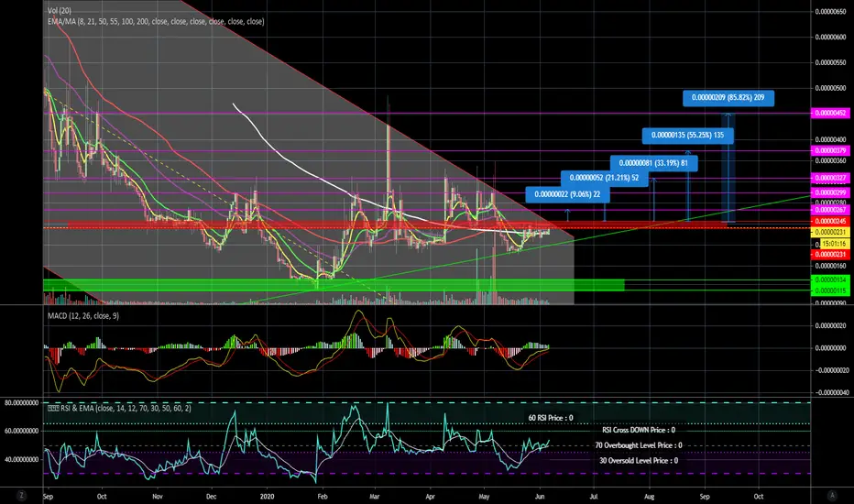Click the 60 RSI Price : 0 label
The width and height of the screenshot is (854, 504).
[x=551, y=418]
